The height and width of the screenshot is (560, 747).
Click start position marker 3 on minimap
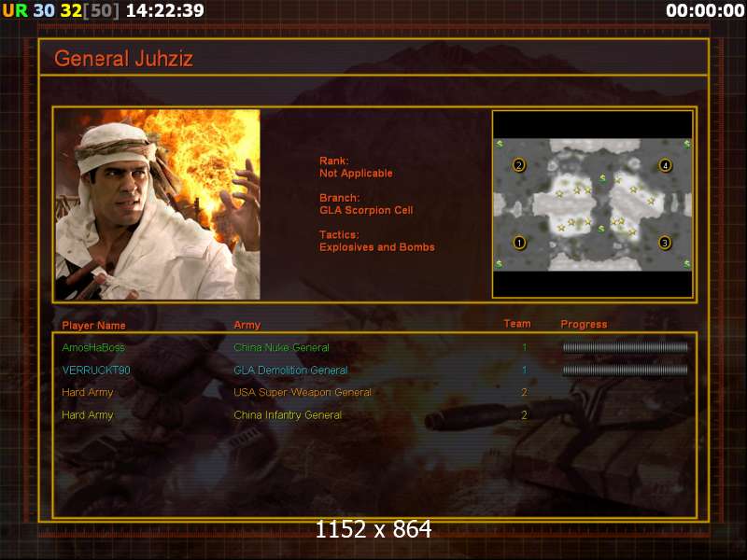point(665,243)
